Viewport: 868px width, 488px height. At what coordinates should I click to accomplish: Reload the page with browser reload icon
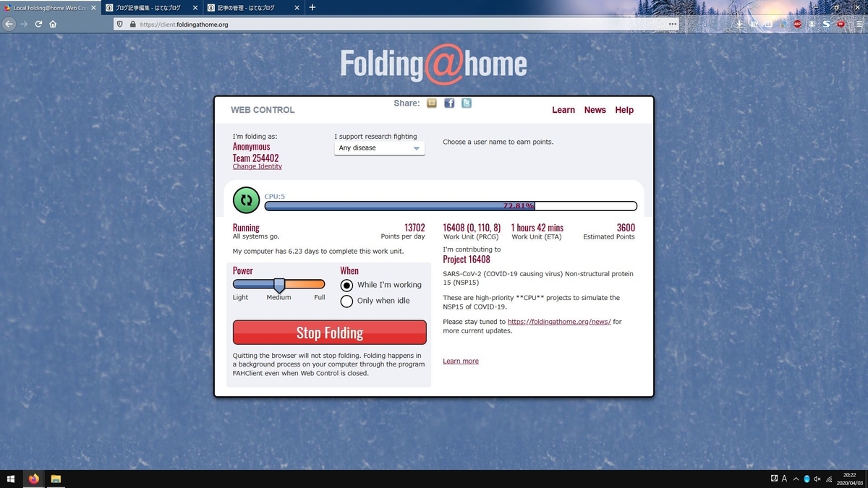point(38,24)
